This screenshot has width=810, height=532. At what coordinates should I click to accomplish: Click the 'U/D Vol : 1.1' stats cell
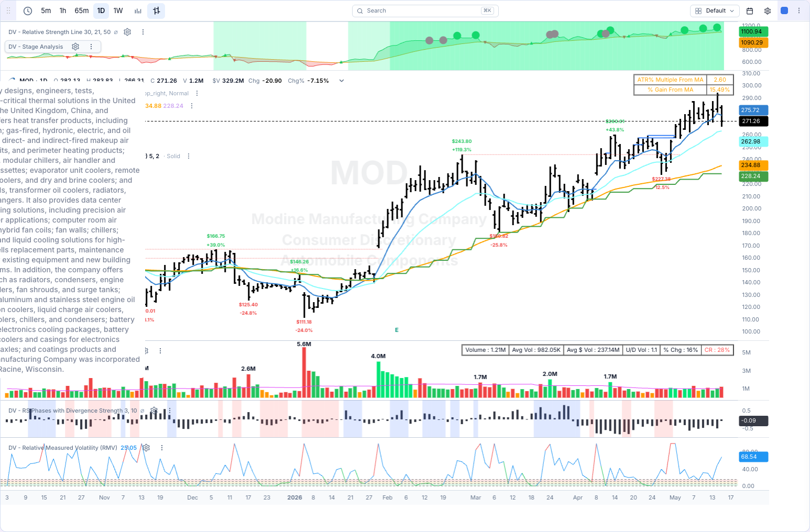(x=641, y=350)
